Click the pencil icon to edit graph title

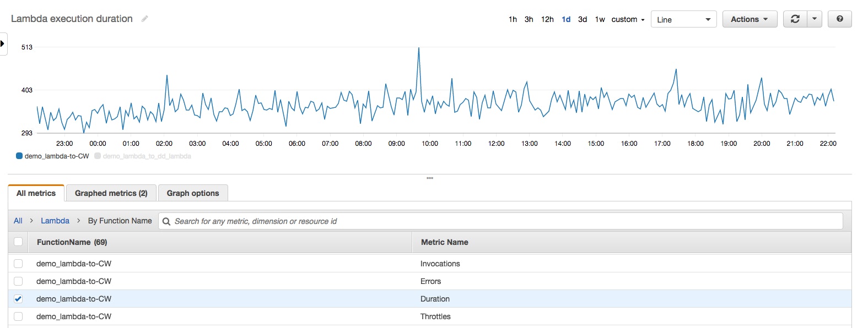tap(144, 19)
